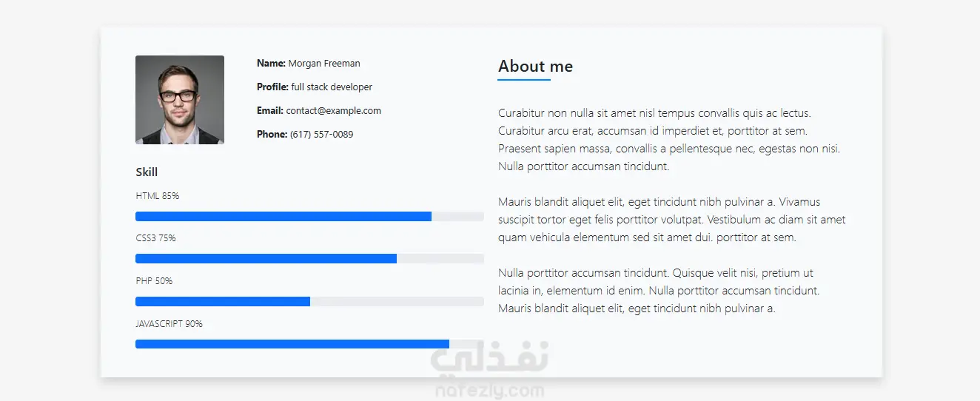Click the CSS3 75% label
Screen dimensions: 980x401
pyautogui.click(x=155, y=238)
